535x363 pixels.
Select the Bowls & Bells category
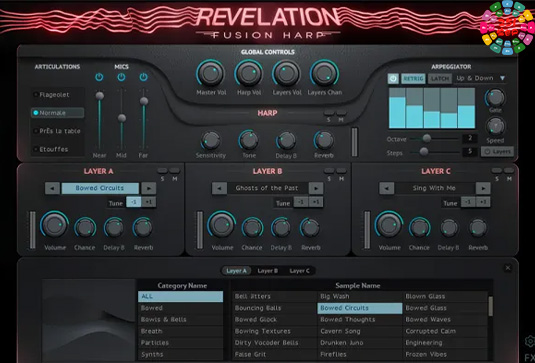[x=180, y=319]
